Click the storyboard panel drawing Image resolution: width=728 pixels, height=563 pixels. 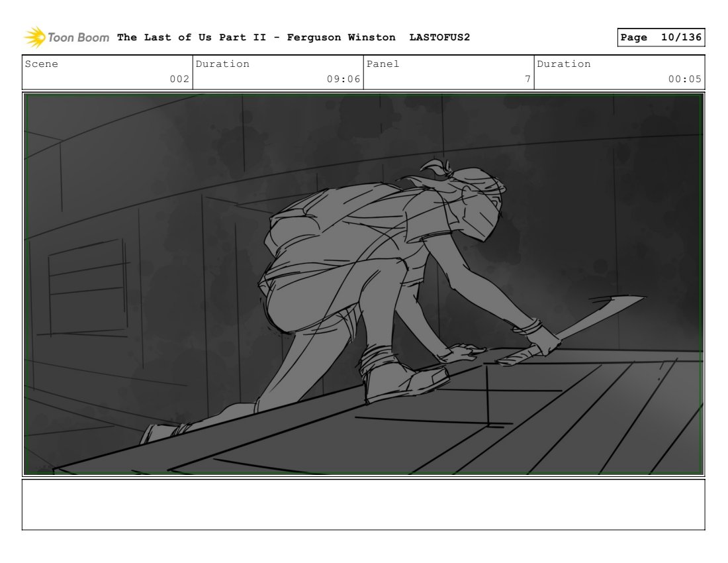pos(363,284)
